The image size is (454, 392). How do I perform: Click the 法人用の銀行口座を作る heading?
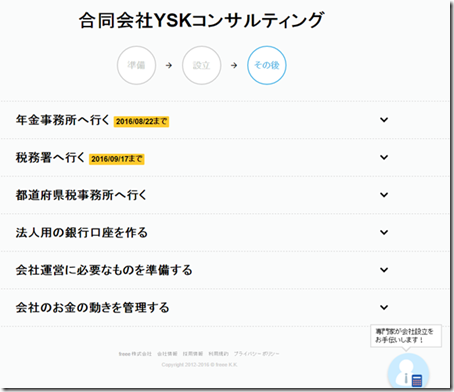point(82,233)
